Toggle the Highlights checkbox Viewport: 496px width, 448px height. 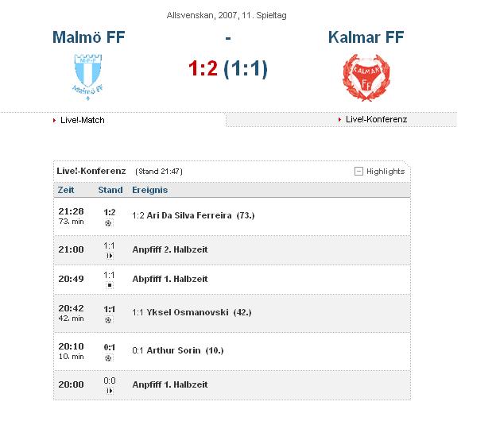pyautogui.click(x=358, y=171)
